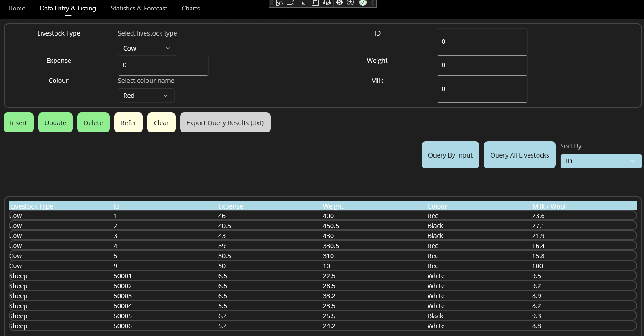
Task: Go to the Home tab
Action: tap(17, 8)
